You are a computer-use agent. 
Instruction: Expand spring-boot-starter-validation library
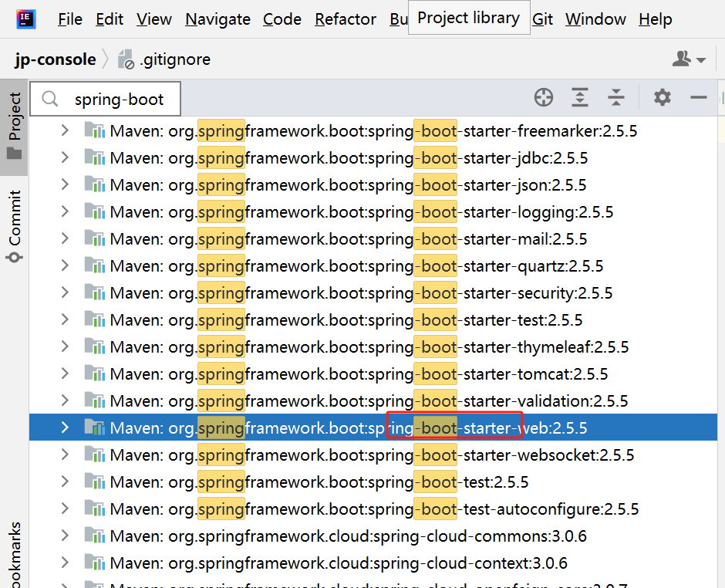(x=66, y=400)
